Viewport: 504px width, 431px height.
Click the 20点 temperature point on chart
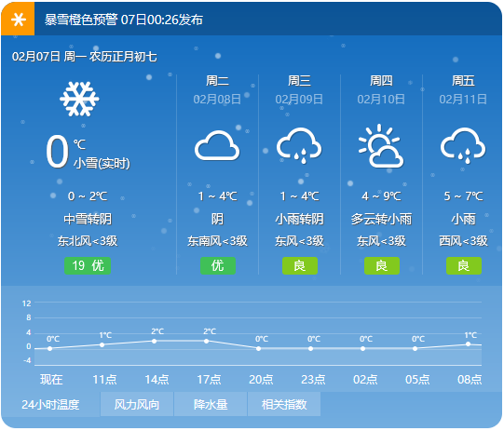(258, 348)
